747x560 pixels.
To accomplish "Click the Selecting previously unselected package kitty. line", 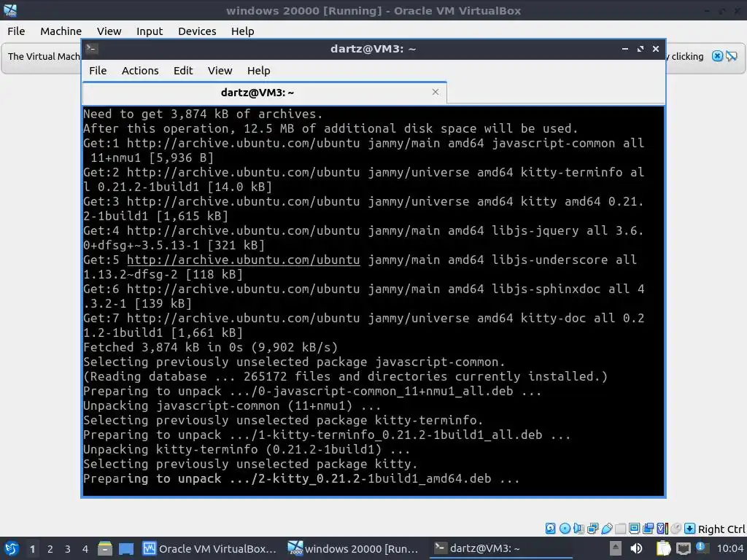I will pos(250,464).
